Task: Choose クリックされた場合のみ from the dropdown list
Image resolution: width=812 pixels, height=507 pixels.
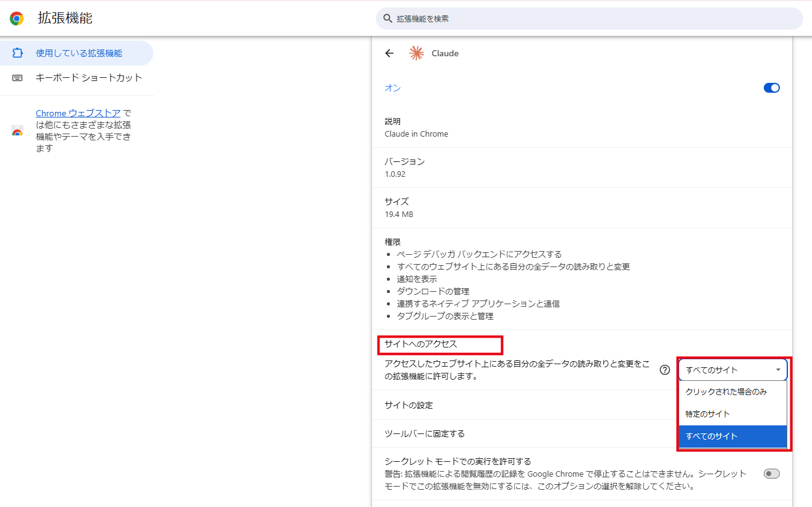Action: (733, 392)
